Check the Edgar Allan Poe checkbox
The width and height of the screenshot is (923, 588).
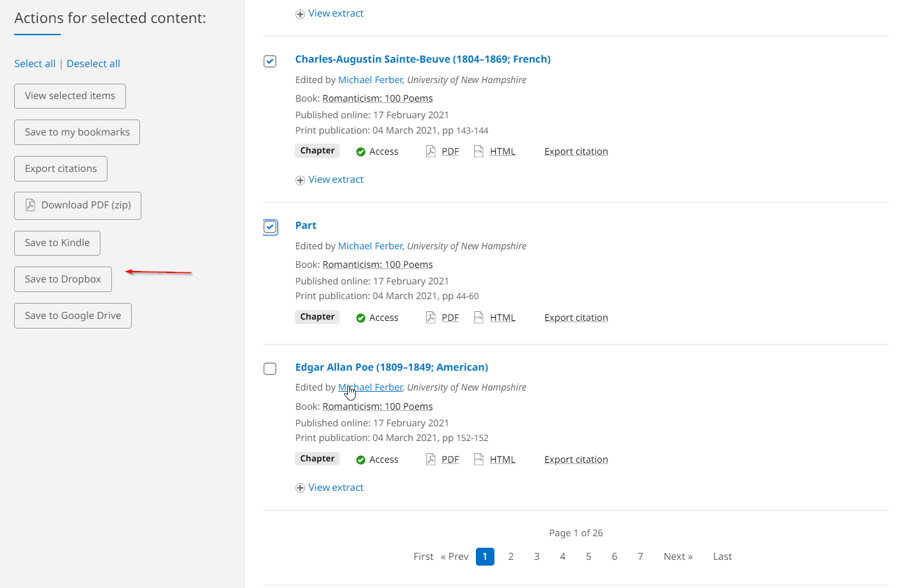click(270, 369)
